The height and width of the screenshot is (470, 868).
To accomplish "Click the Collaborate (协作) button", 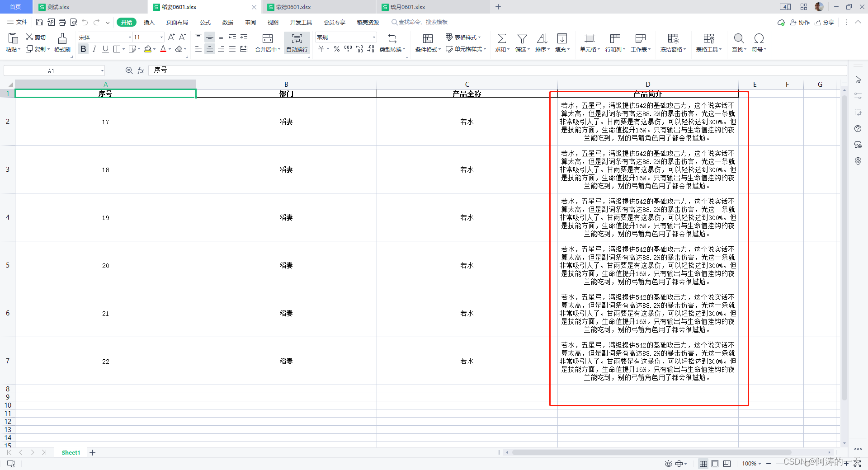I will (x=800, y=22).
